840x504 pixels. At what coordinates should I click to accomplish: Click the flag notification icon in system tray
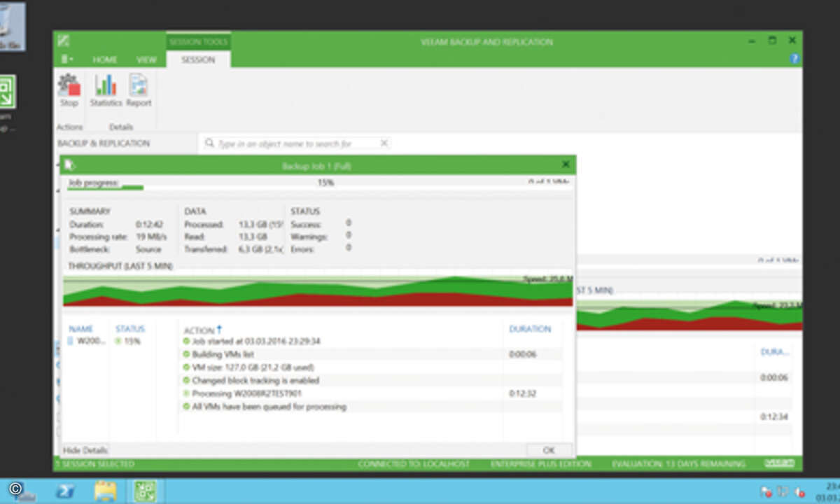[766, 491]
